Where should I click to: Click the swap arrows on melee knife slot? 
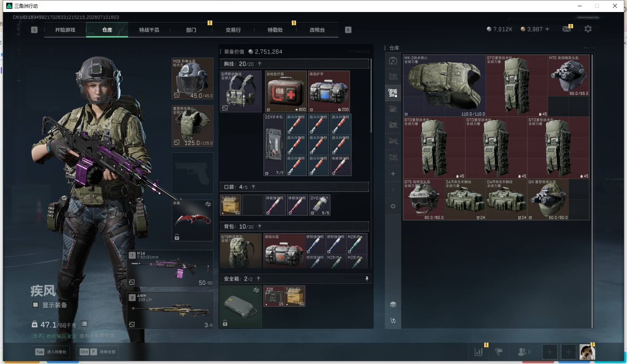tap(208, 204)
